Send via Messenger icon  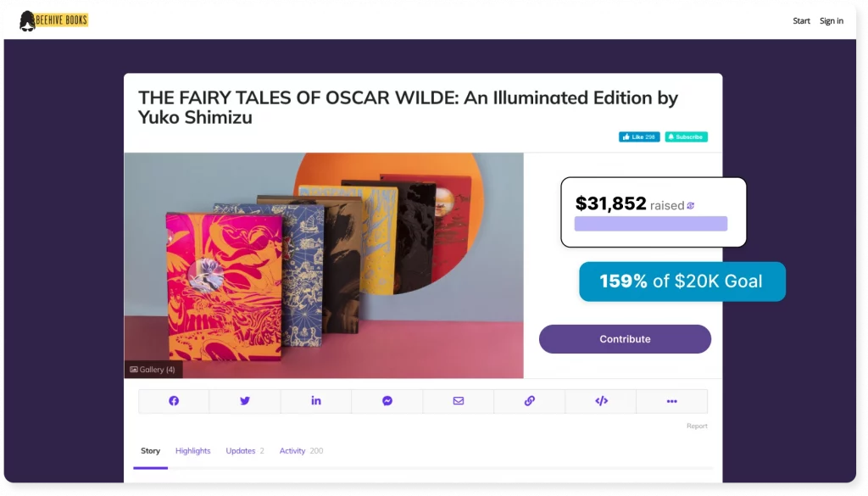pyautogui.click(x=387, y=401)
